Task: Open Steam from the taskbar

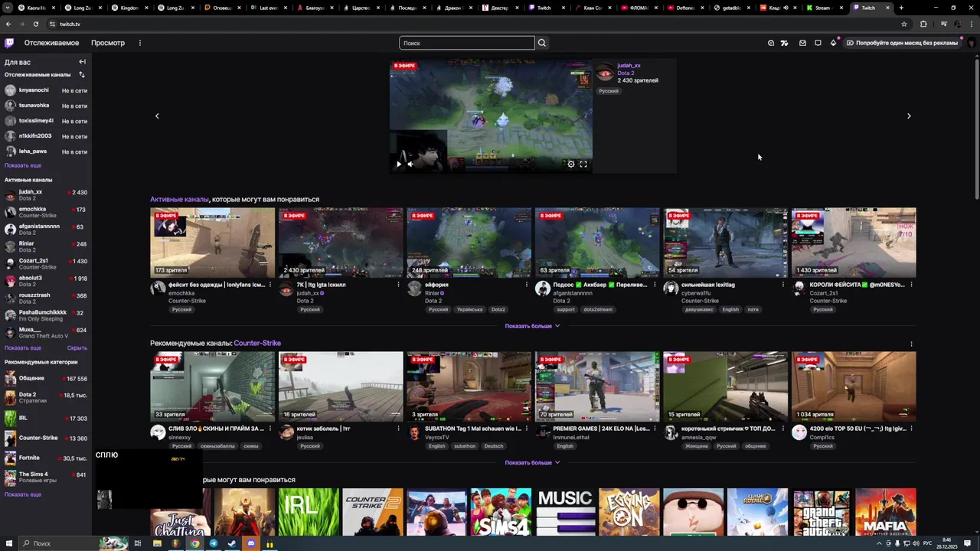Action: (232, 543)
